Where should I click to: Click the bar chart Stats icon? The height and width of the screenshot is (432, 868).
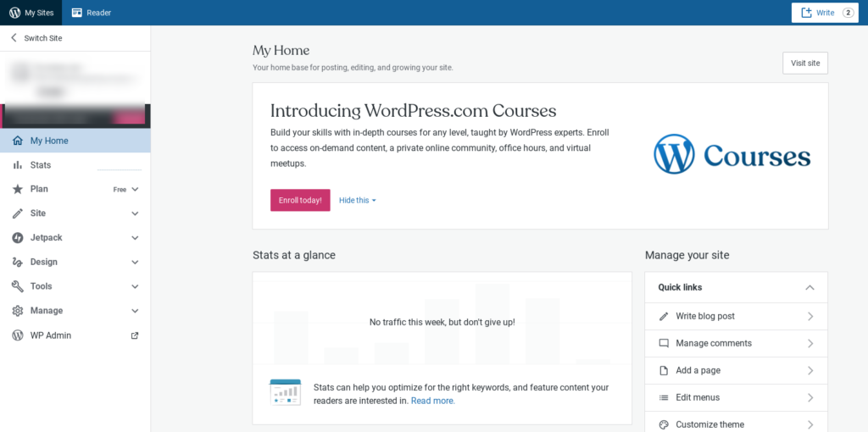tap(18, 165)
